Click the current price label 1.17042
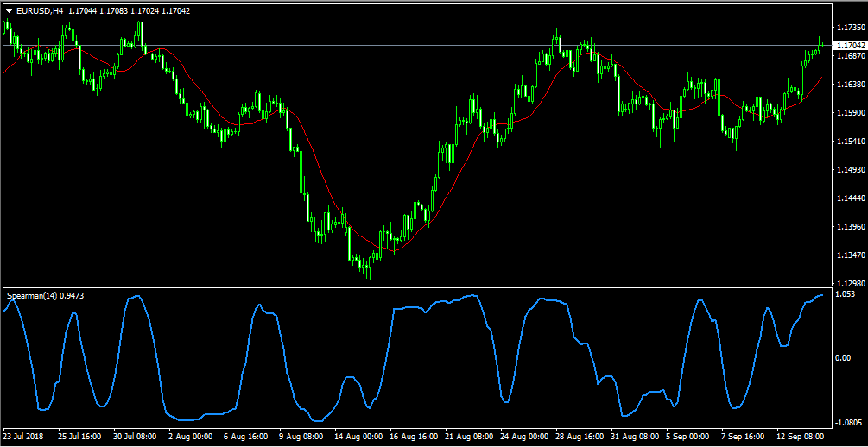Image resolution: width=868 pixels, height=447 pixels. 850,45
